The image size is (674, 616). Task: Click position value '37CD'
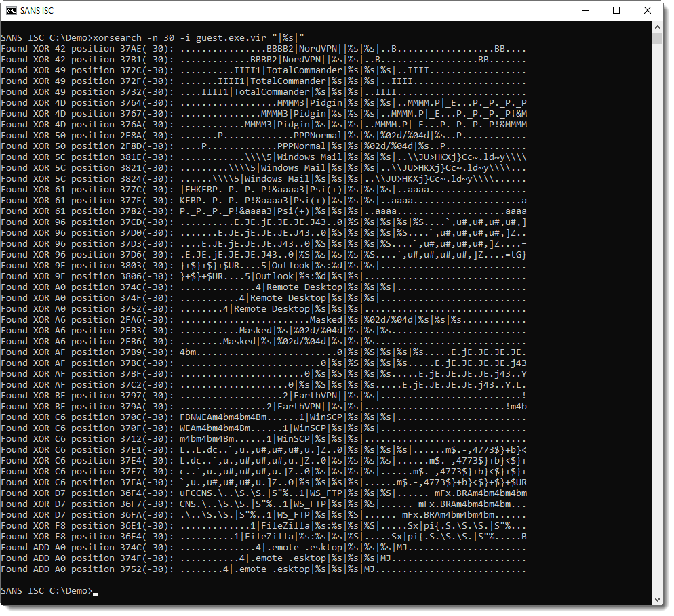pyautogui.click(x=131, y=222)
